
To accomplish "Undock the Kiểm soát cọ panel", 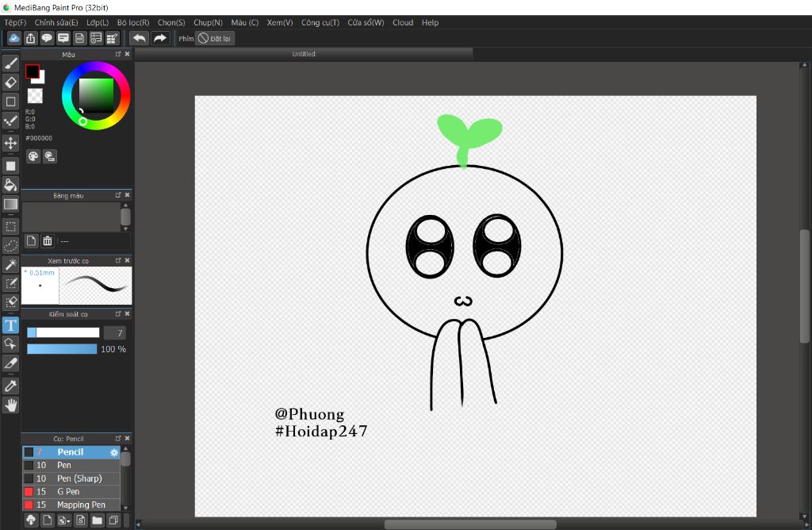I will tap(118, 314).
